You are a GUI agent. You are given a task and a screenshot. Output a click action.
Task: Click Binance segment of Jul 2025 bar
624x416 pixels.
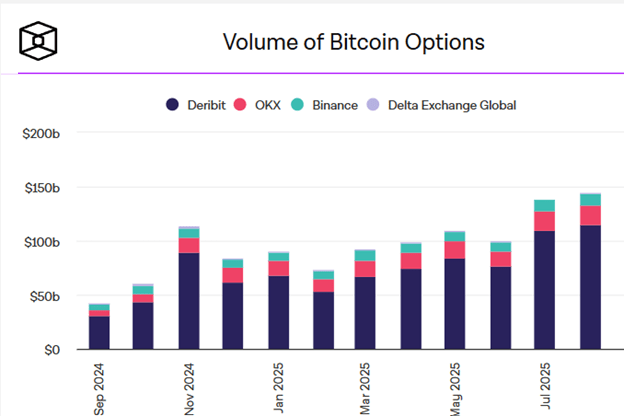coord(544,206)
